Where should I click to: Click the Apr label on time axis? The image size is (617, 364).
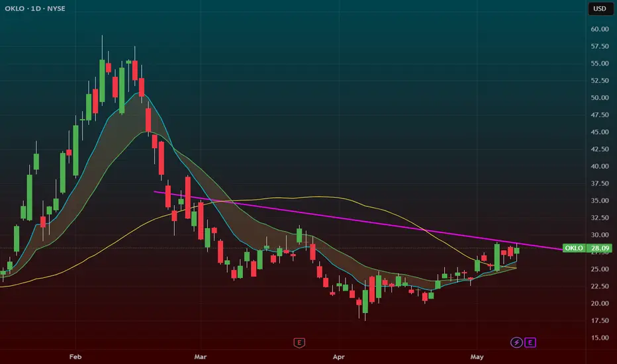tap(338, 357)
